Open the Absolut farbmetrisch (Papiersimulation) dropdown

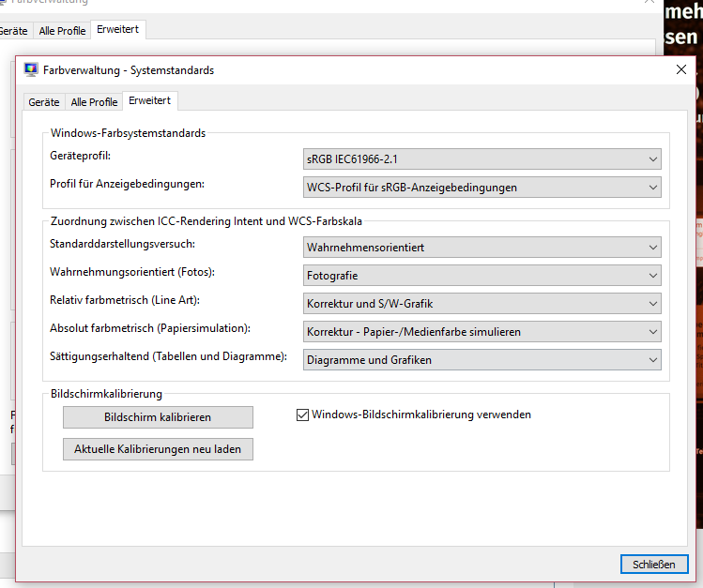click(482, 332)
